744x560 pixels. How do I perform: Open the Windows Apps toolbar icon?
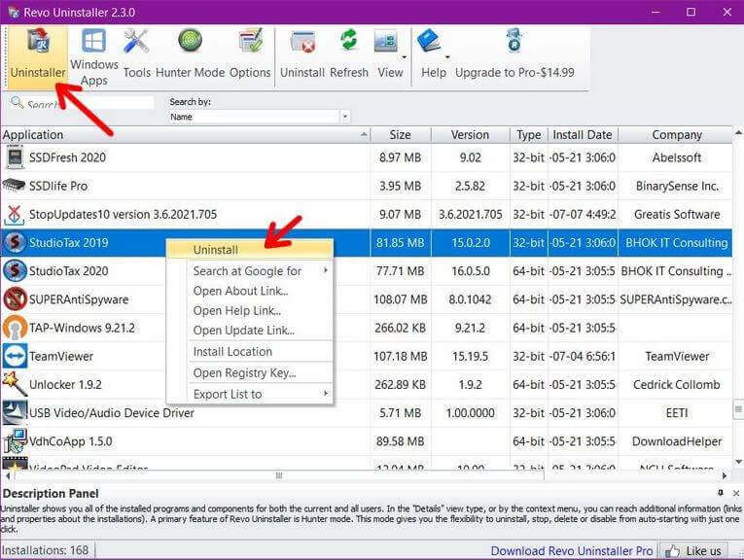tap(94, 41)
